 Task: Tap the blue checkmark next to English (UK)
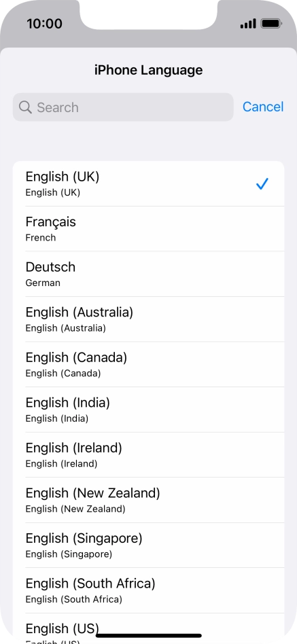262,183
